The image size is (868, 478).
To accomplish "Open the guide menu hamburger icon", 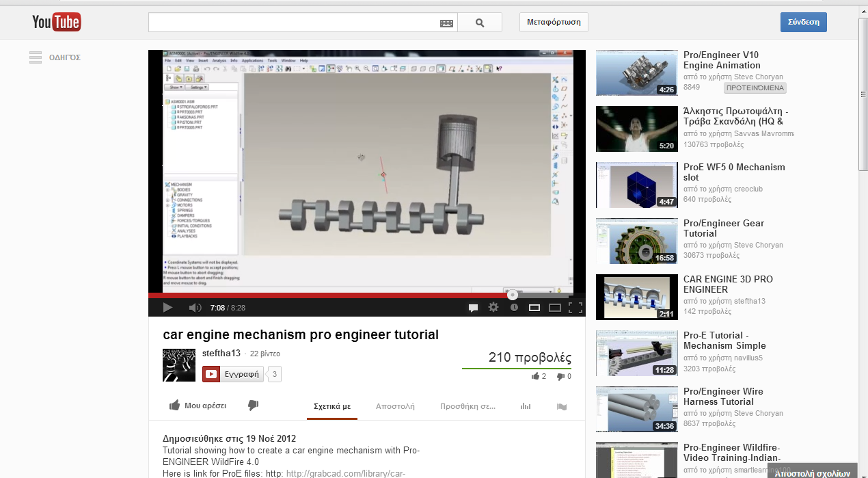I will (x=36, y=57).
